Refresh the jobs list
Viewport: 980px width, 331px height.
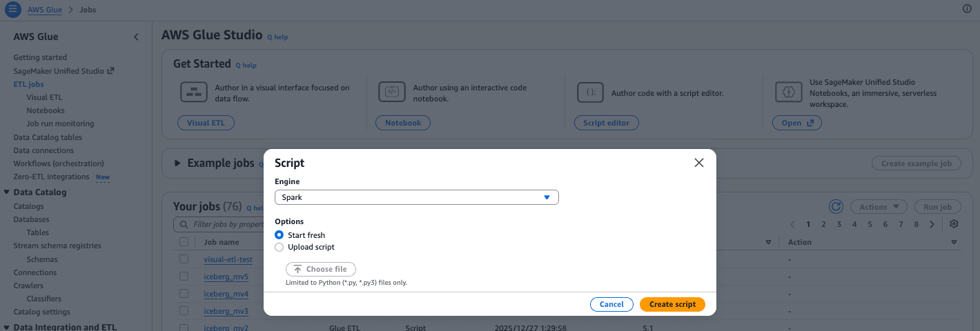pyautogui.click(x=836, y=207)
